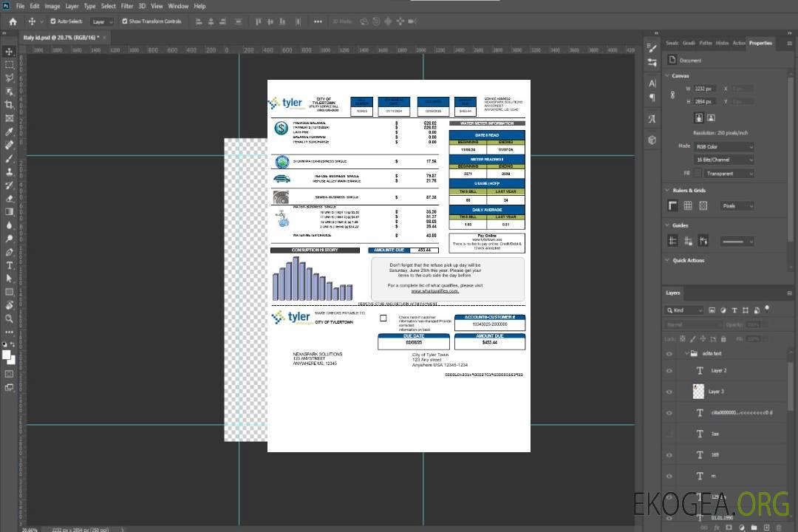Image resolution: width=798 pixels, height=532 pixels.
Task: Select the Brush tool
Action: pos(9,158)
